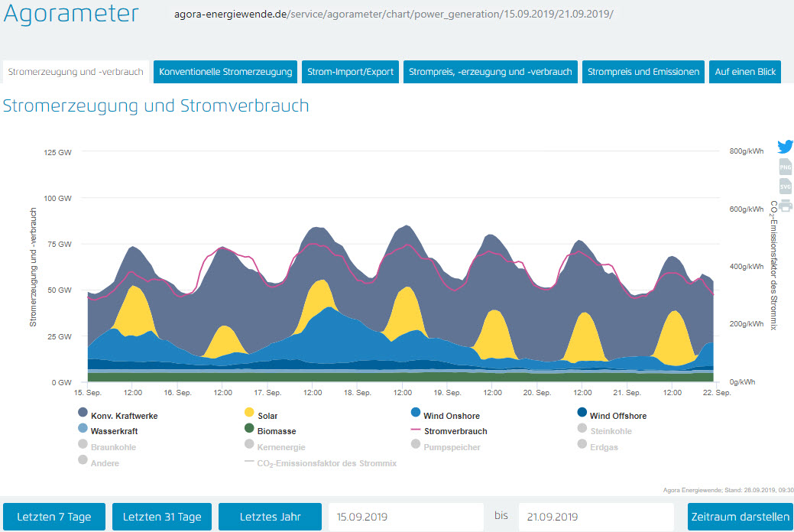This screenshot has height=532, width=794.
Task: Click the print chart icon
Action: [785, 205]
